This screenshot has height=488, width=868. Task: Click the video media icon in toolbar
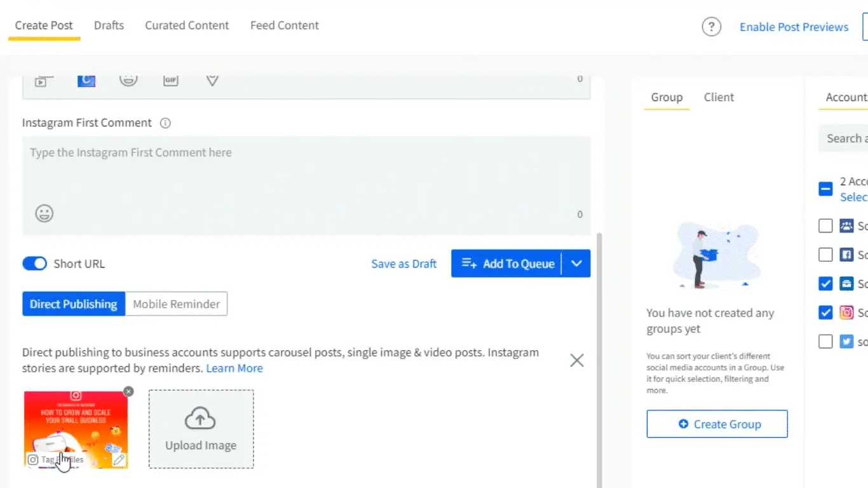(x=41, y=81)
